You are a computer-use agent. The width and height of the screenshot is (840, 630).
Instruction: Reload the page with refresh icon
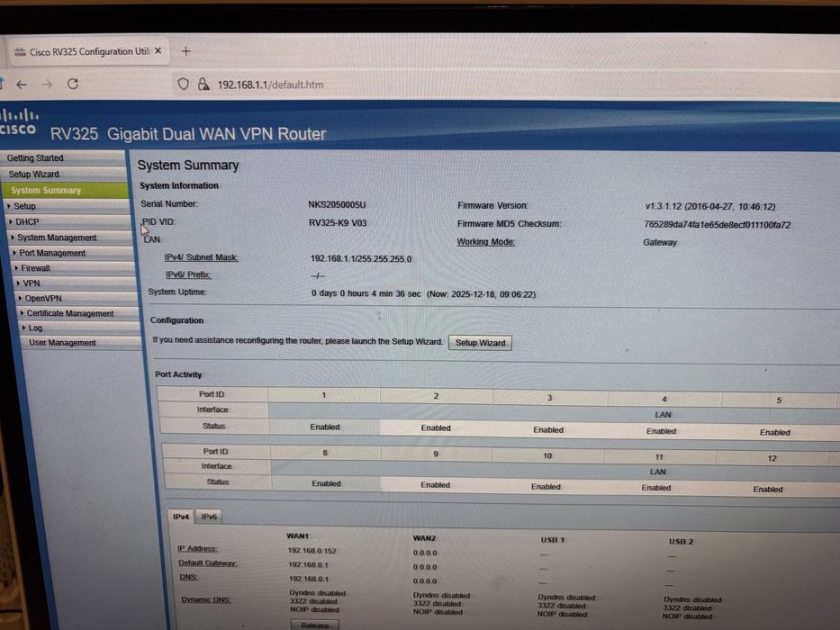coord(73,84)
